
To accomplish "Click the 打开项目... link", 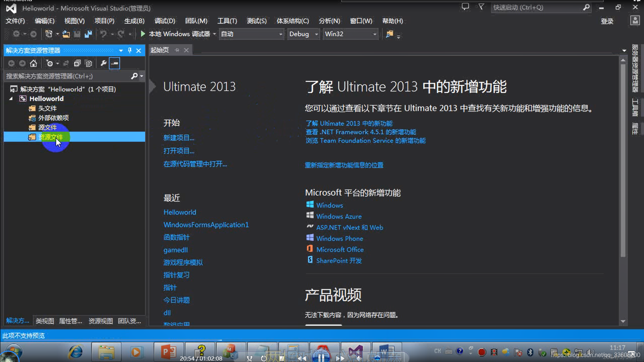I will click(179, 151).
